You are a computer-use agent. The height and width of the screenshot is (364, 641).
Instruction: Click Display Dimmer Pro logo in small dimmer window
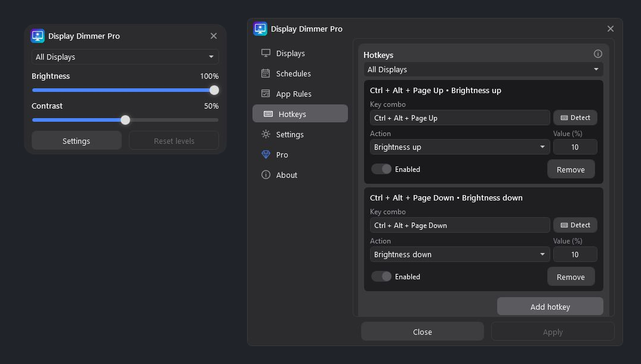coord(38,36)
